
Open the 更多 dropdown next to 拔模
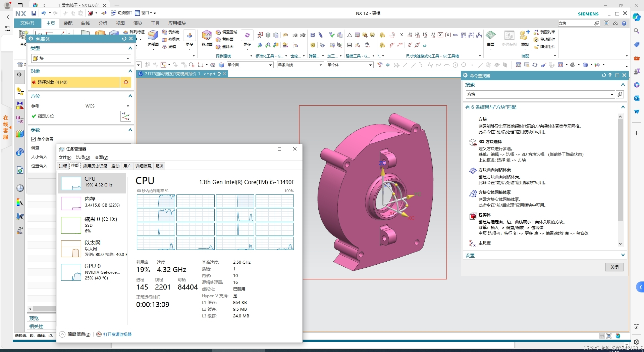coord(190,40)
